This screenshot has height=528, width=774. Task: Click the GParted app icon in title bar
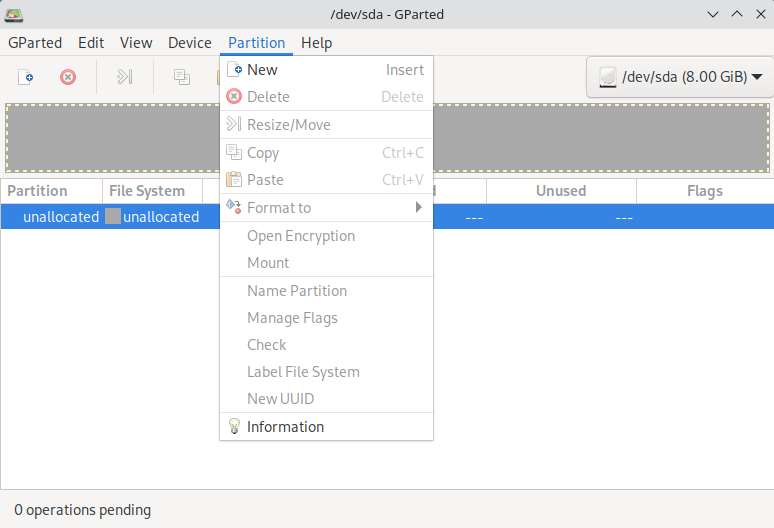[x=15, y=14]
